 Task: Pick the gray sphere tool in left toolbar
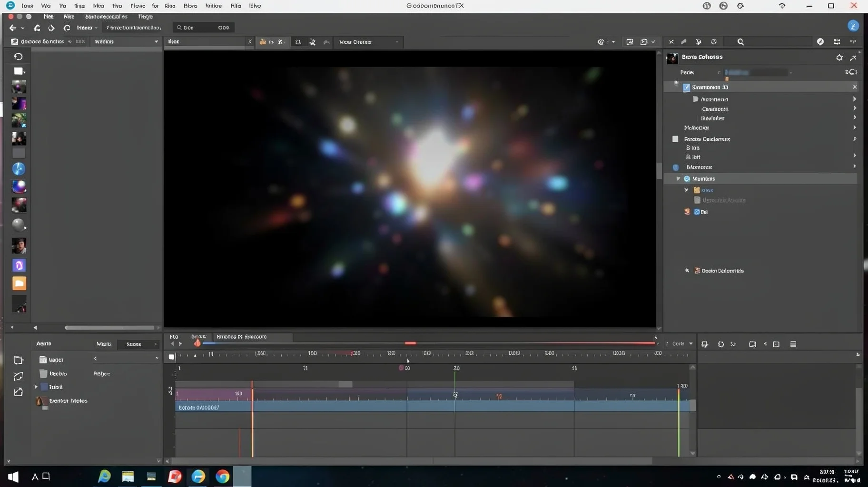tap(19, 224)
